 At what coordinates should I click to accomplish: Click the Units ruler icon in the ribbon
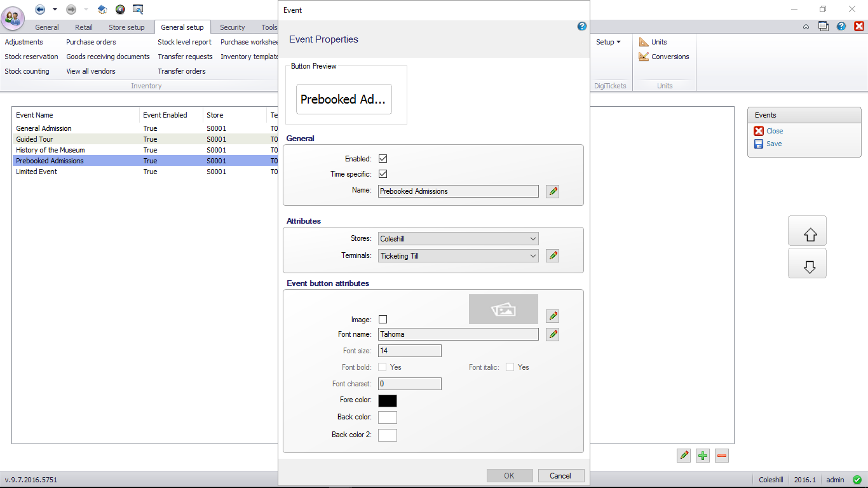[x=644, y=42]
